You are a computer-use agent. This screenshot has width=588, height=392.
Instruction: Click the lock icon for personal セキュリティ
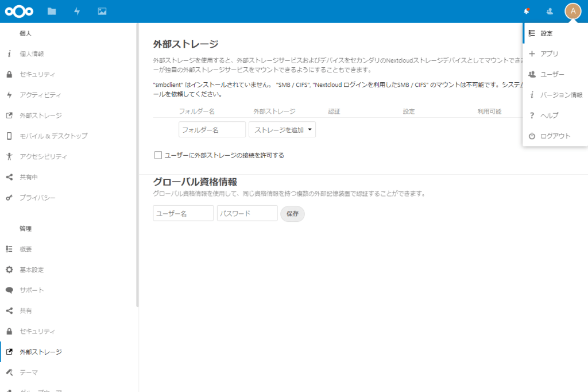pyautogui.click(x=9, y=74)
